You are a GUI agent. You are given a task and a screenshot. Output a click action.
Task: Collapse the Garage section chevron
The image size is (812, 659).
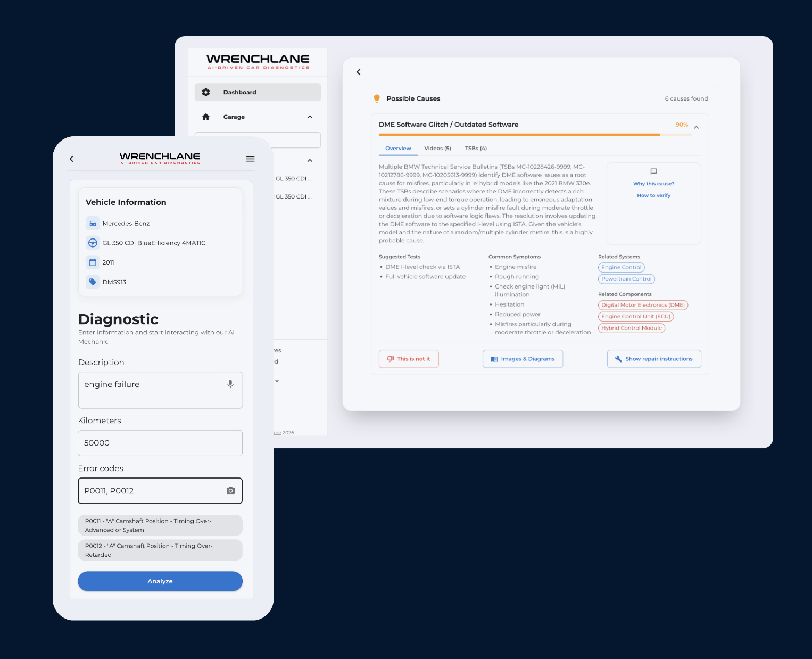(x=310, y=117)
